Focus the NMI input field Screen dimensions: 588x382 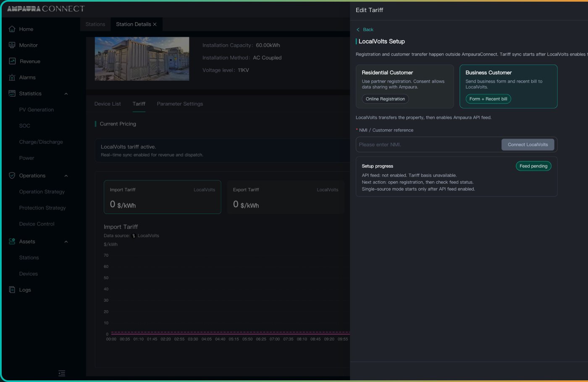point(428,144)
